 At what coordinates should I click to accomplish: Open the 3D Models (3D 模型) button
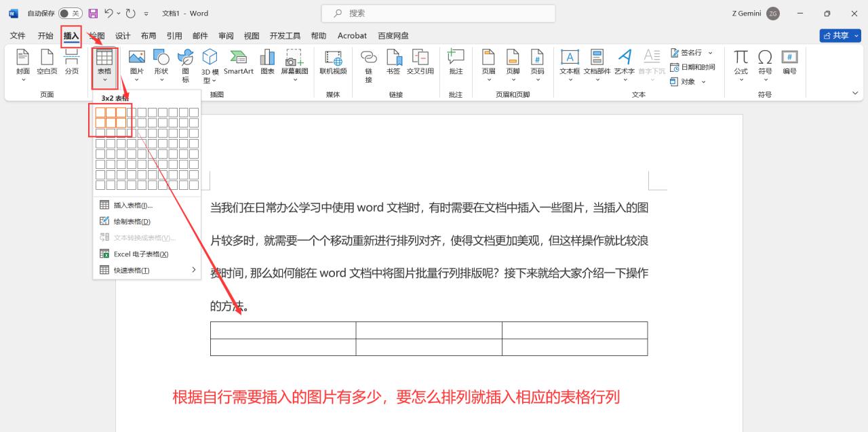click(x=210, y=65)
